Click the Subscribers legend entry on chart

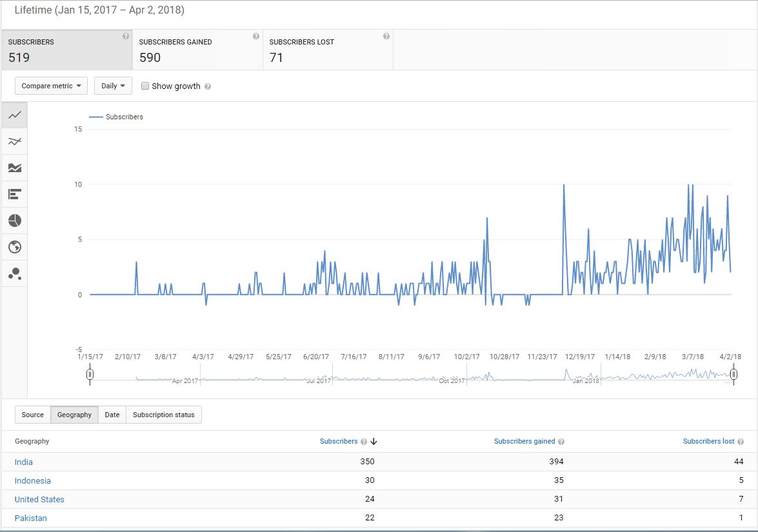pyautogui.click(x=117, y=117)
